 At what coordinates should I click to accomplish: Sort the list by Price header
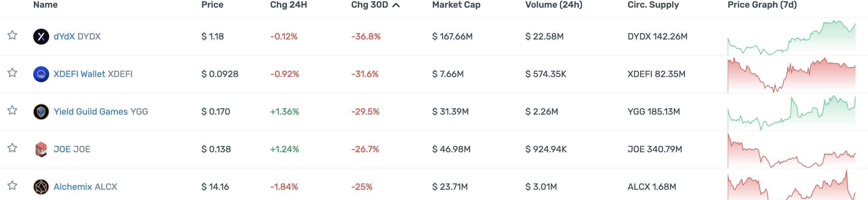(x=212, y=5)
